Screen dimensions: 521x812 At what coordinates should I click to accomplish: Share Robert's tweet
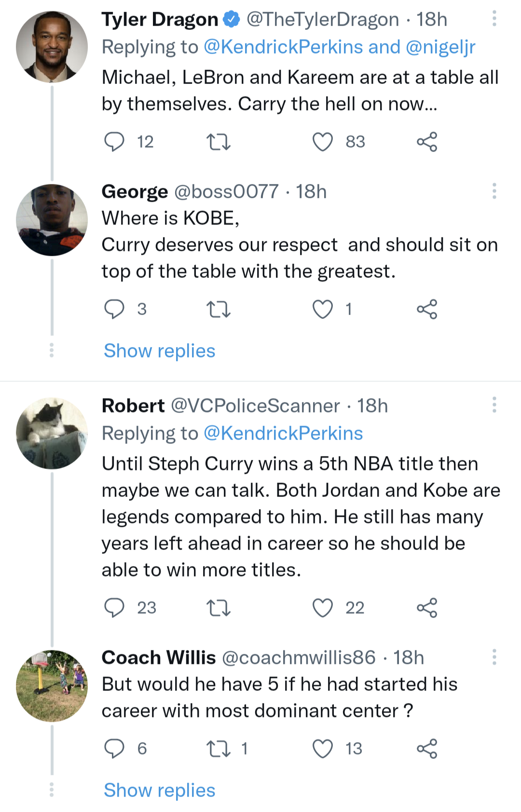click(427, 608)
